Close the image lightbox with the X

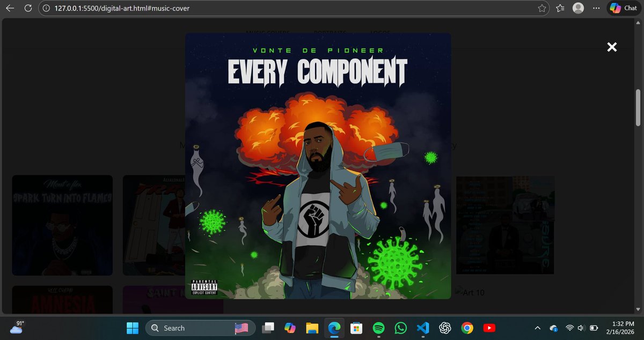[612, 47]
